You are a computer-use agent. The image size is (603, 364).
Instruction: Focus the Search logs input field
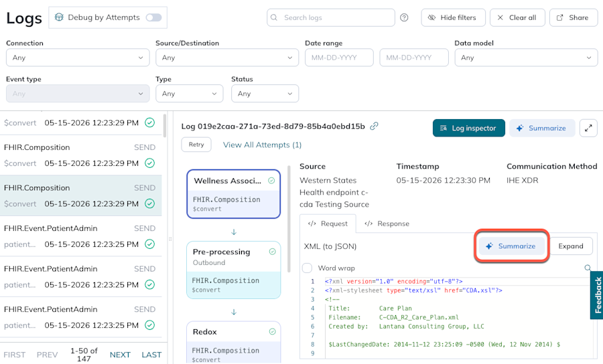331,17
